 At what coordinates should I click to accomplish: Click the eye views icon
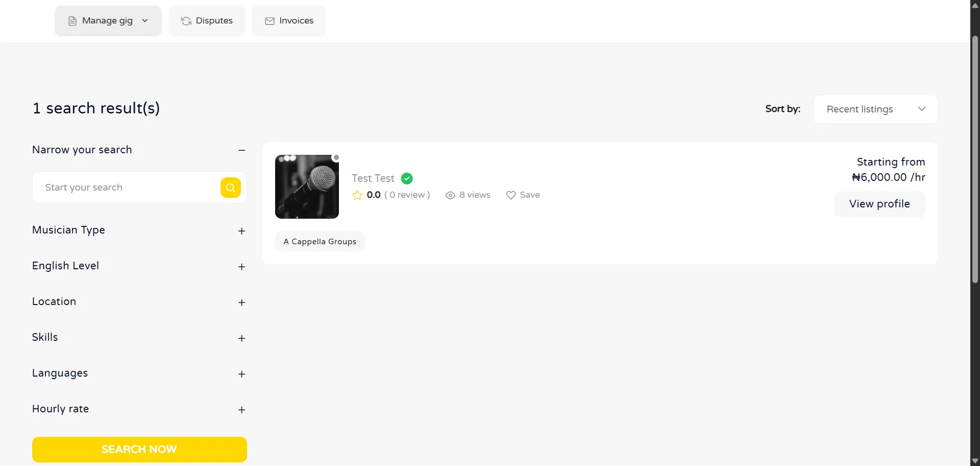[450, 195]
